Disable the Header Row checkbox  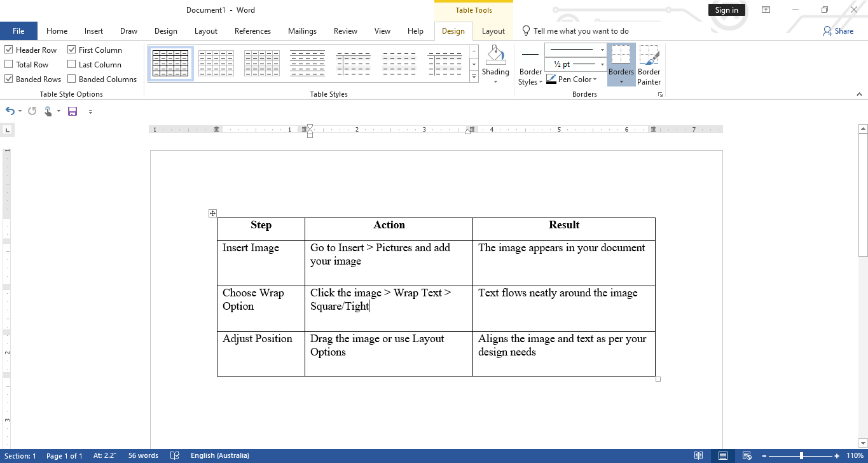(8, 49)
